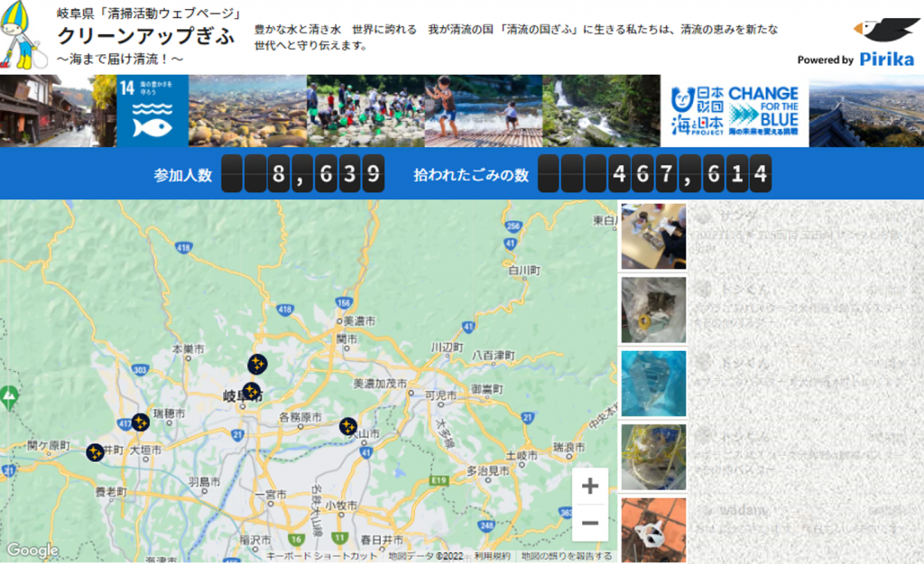Report a map error via footer link
This screenshot has width=924, height=564.
(x=567, y=557)
